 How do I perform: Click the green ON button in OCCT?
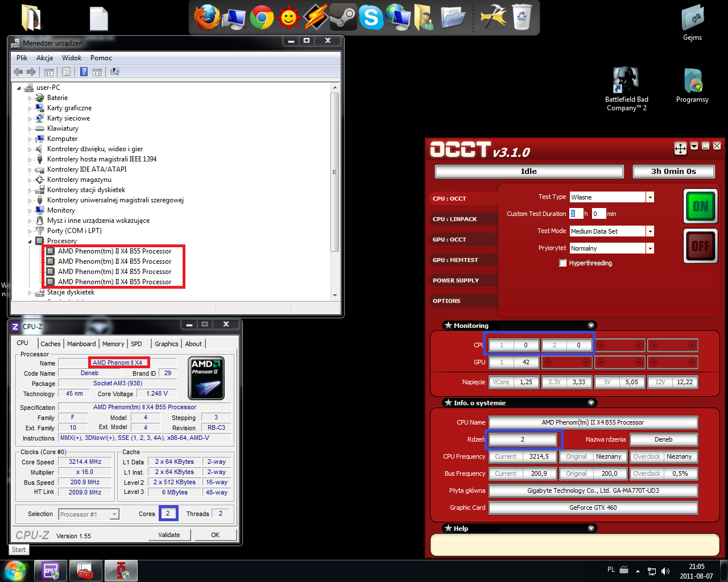[x=701, y=206]
